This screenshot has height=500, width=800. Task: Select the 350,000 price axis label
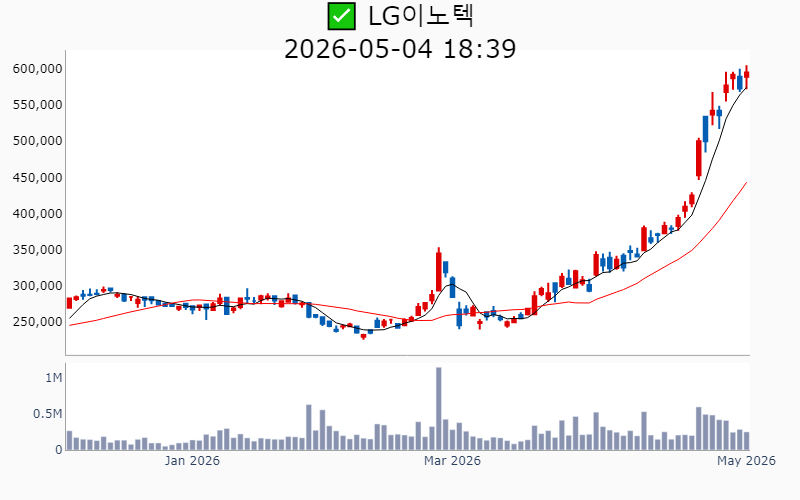click(38, 250)
